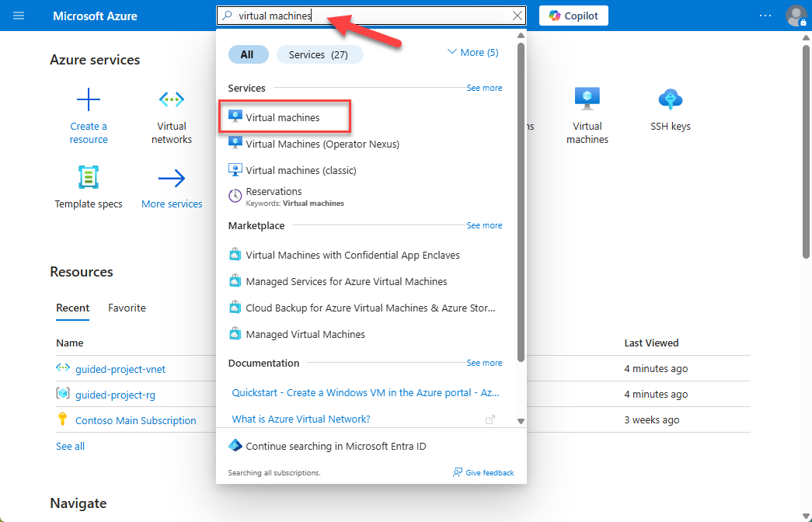812x522 pixels.
Task: Click inside the search box containing virtual machines
Action: pos(371,16)
